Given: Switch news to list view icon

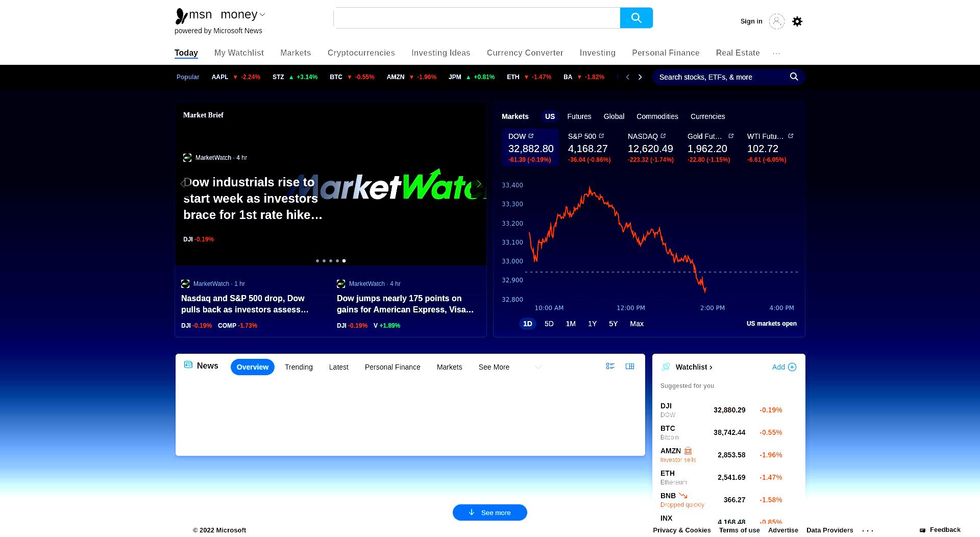Looking at the screenshot, I should 610,366.
